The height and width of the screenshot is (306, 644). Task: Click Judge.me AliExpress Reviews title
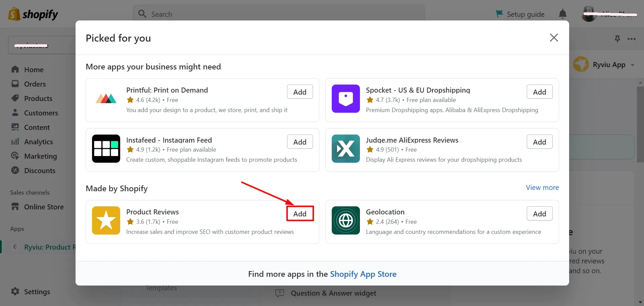tap(412, 140)
